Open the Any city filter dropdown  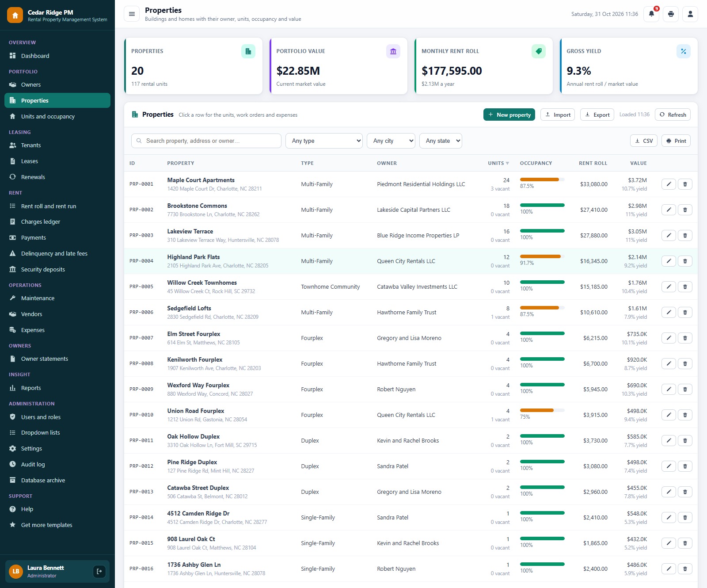click(x=391, y=141)
